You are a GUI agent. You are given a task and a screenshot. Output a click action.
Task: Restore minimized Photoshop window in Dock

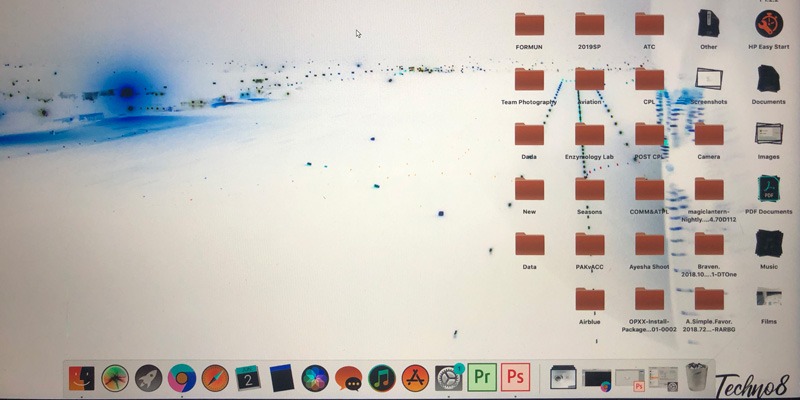(630, 379)
